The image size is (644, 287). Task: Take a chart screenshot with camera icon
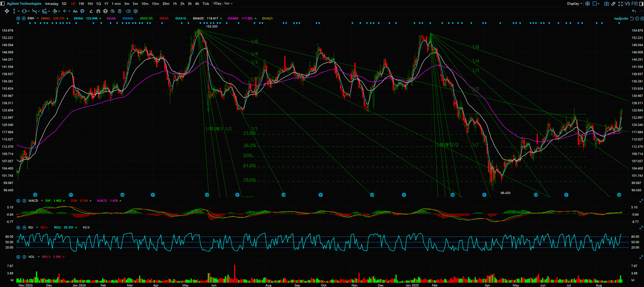(607, 4)
